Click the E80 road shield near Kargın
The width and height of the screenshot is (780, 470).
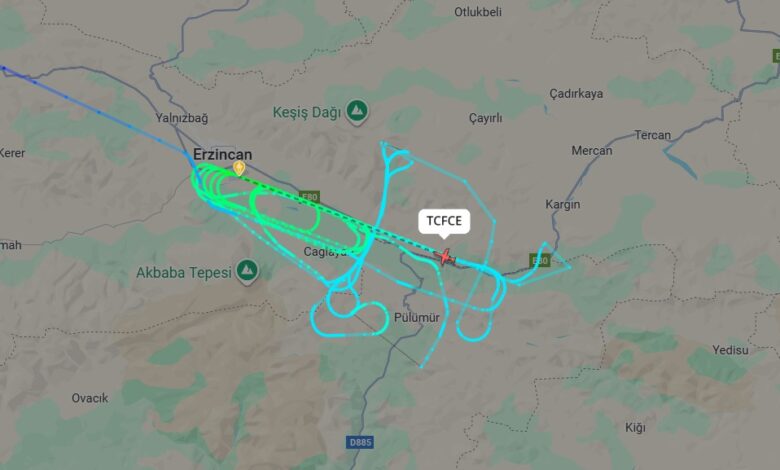pos(540,260)
